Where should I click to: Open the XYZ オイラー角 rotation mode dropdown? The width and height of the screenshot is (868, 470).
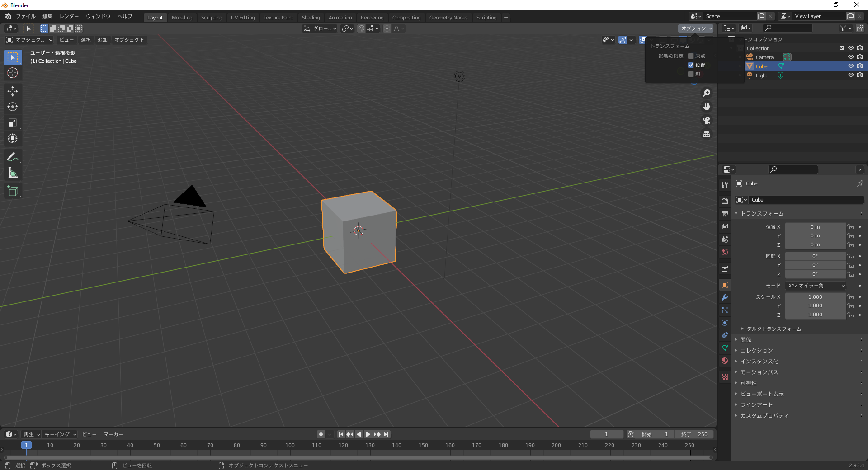click(816, 286)
